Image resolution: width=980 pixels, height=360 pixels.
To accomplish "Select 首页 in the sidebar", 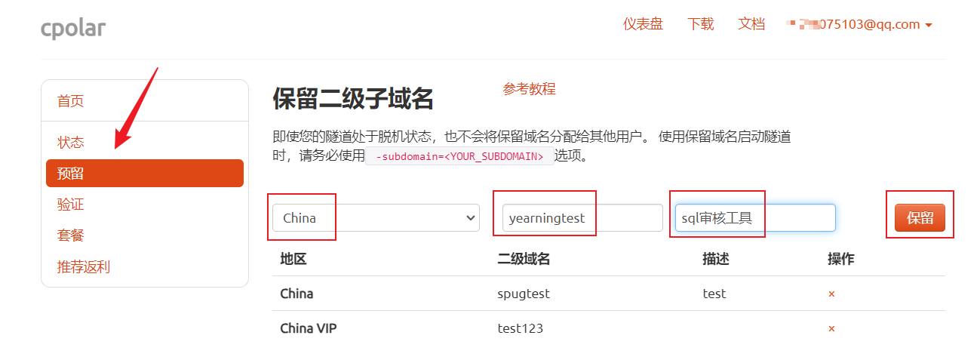I will (71, 101).
